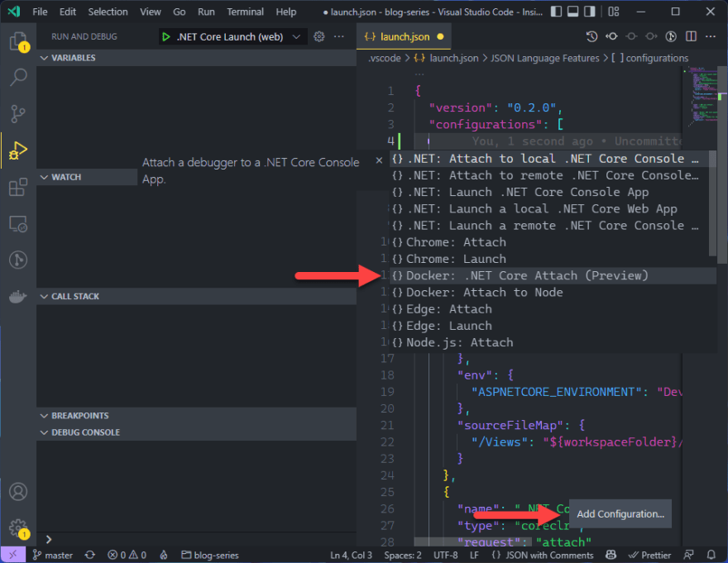Open the Edit menu
Screen dimensions: 728x563
pyautogui.click(x=67, y=12)
